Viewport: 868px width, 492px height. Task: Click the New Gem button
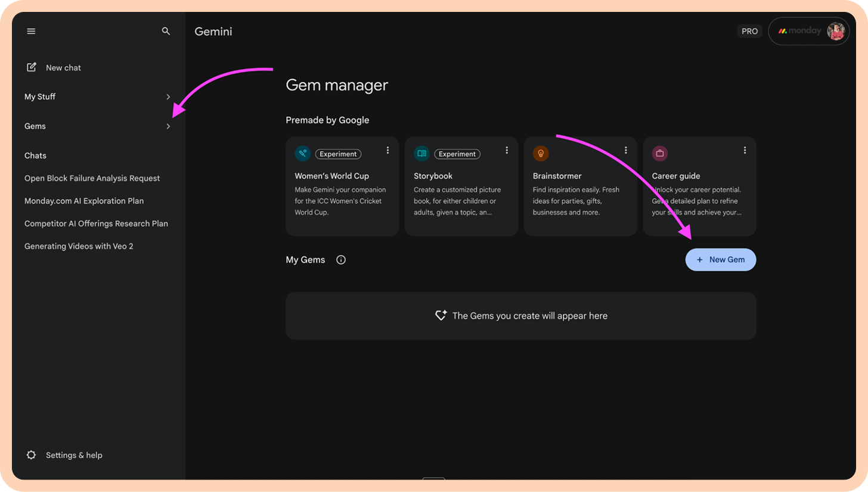click(x=721, y=260)
